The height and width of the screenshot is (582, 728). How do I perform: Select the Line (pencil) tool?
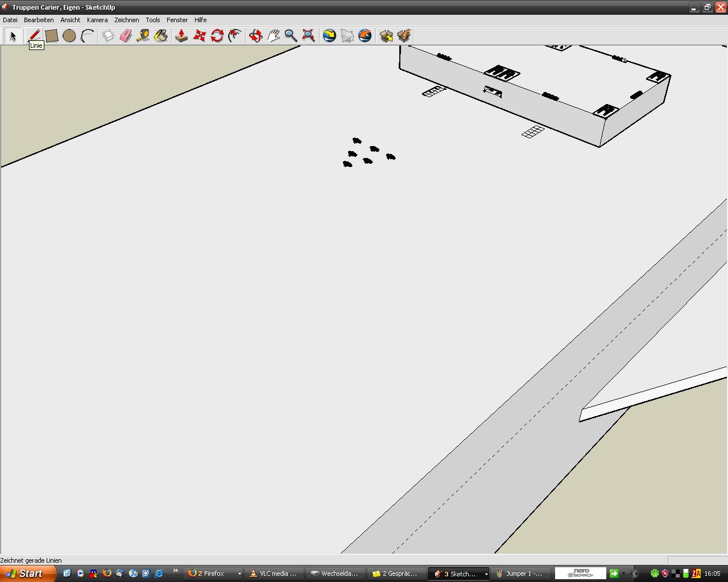[34, 36]
